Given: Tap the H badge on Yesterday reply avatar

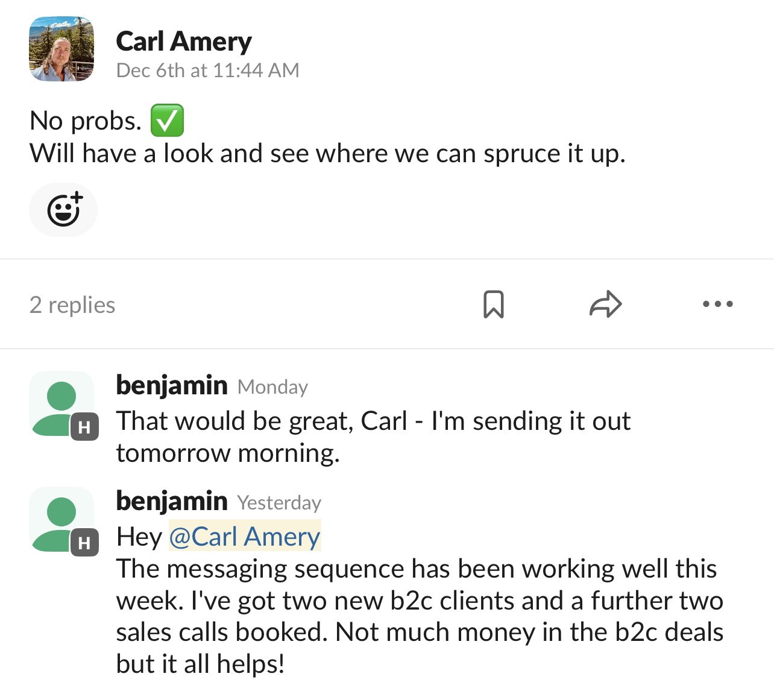Looking at the screenshot, I should pyautogui.click(x=84, y=543).
